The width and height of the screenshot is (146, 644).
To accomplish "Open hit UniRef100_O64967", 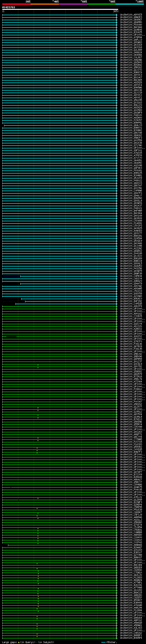I will tap(131, 20).
